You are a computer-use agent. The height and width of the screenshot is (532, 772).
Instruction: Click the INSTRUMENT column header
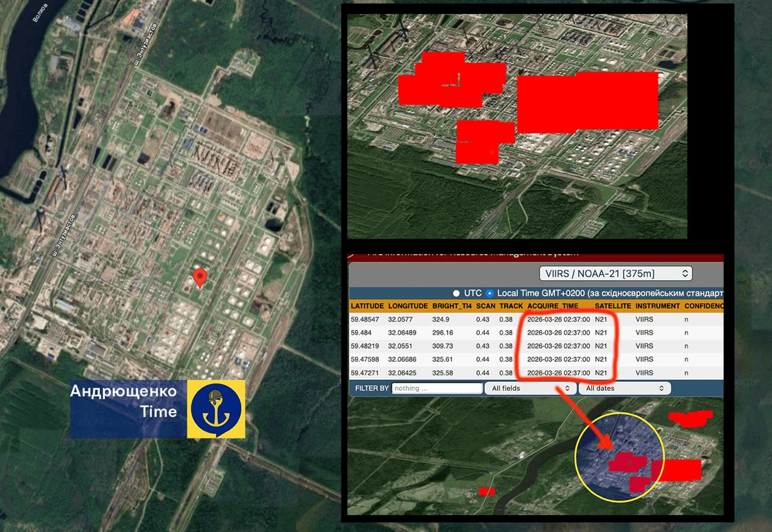pos(657,306)
